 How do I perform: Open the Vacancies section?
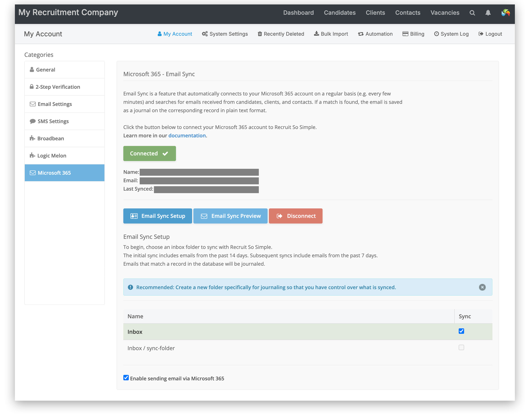pos(445,13)
